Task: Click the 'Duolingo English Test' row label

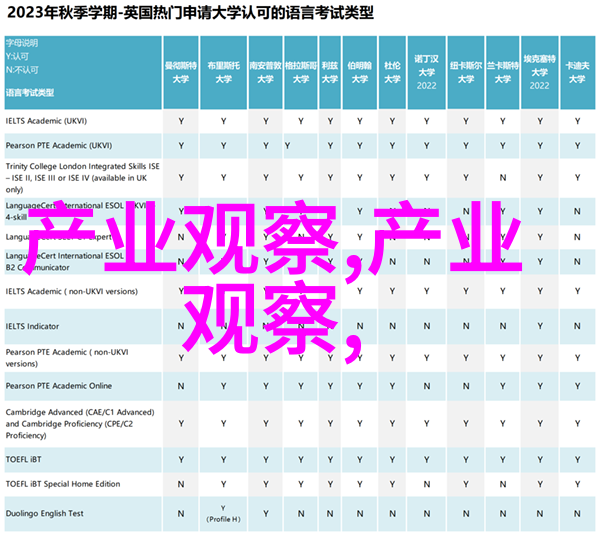Action: [44, 513]
